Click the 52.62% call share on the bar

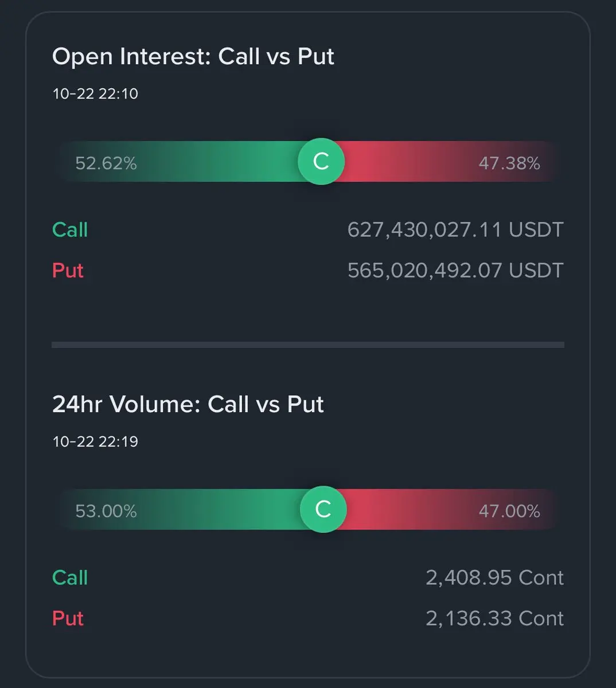pos(106,163)
